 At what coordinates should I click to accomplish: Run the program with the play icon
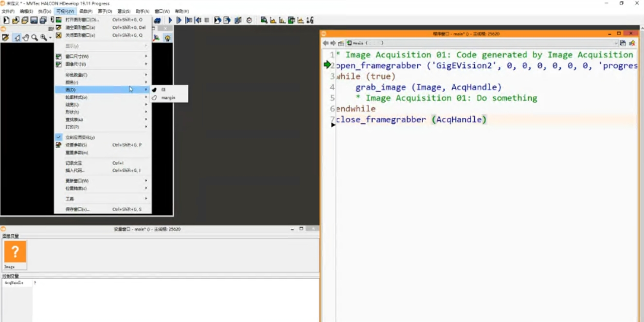tap(170, 20)
